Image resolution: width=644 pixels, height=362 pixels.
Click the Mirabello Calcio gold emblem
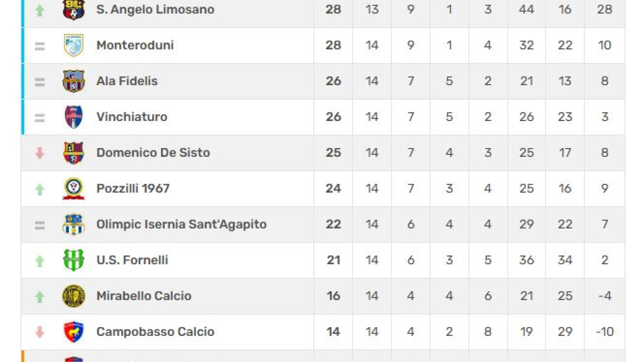coord(73,296)
